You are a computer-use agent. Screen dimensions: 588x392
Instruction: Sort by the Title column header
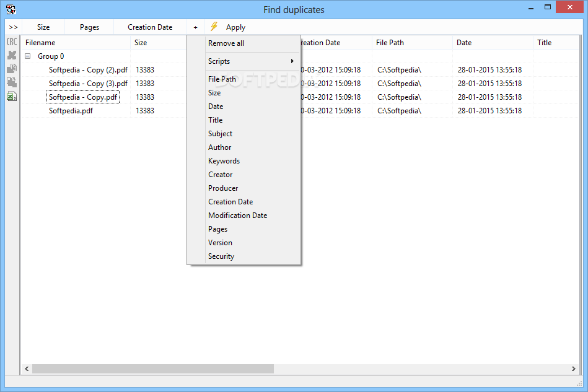point(556,43)
